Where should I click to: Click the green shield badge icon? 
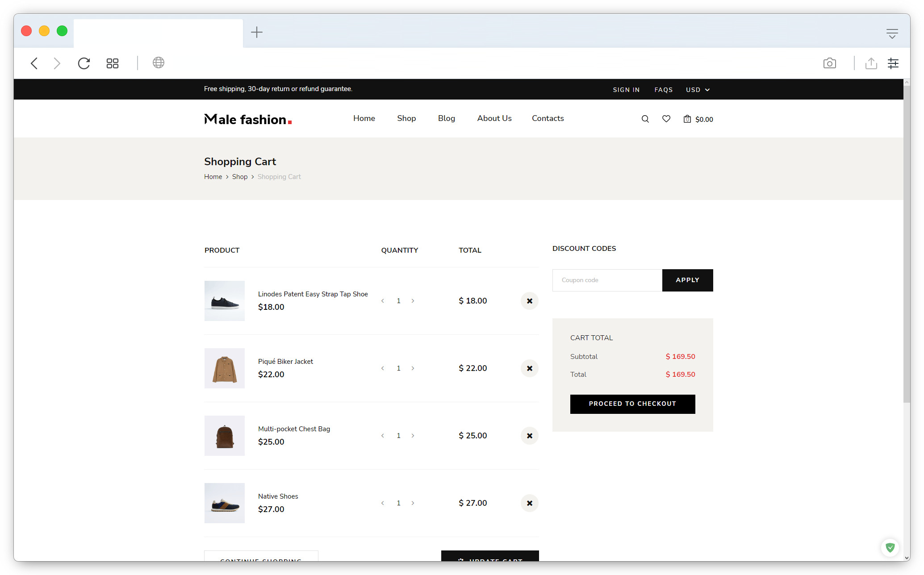click(x=890, y=547)
